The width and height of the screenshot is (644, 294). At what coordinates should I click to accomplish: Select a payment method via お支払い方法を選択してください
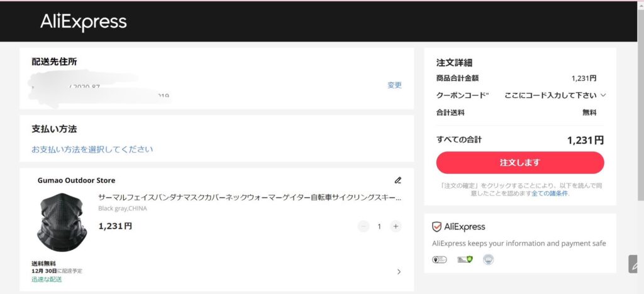click(92, 150)
